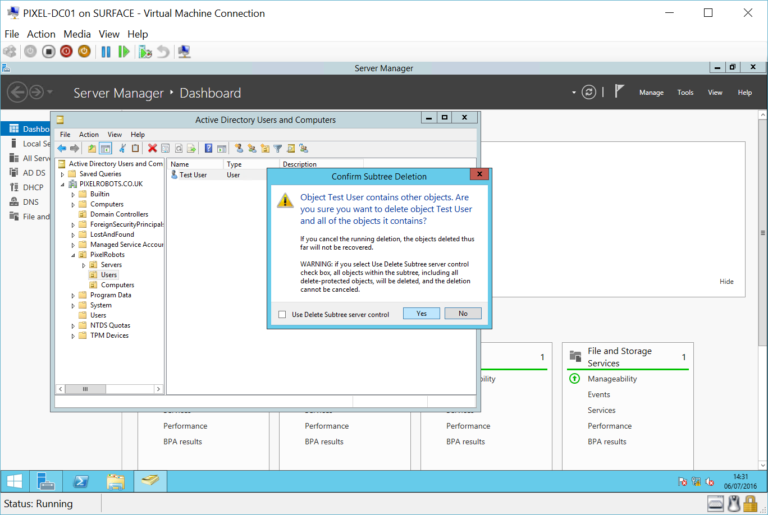The width and height of the screenshot is (768, 515).
Task: Click the Export List icon in the AD toolbar
Action: point(192,148)
